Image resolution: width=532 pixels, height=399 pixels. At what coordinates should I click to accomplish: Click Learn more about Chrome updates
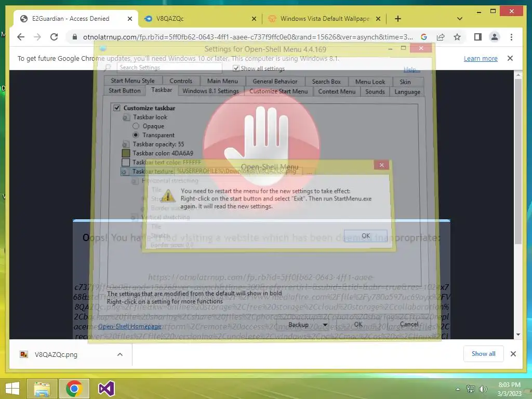pyautogui.click(x=481, y=58)
